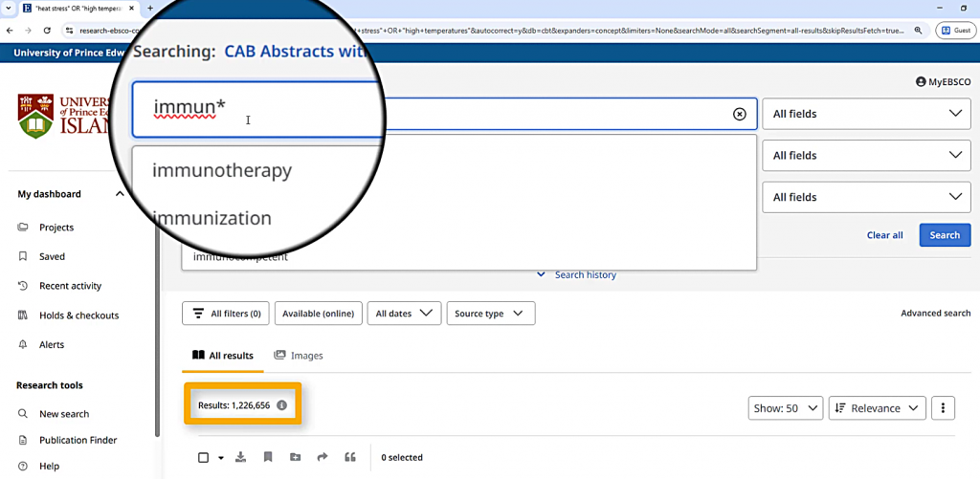The width and height of the screenshot is (980, 479).
Task: Click the bookmark save icon in results toolbar
Action: 268,457
